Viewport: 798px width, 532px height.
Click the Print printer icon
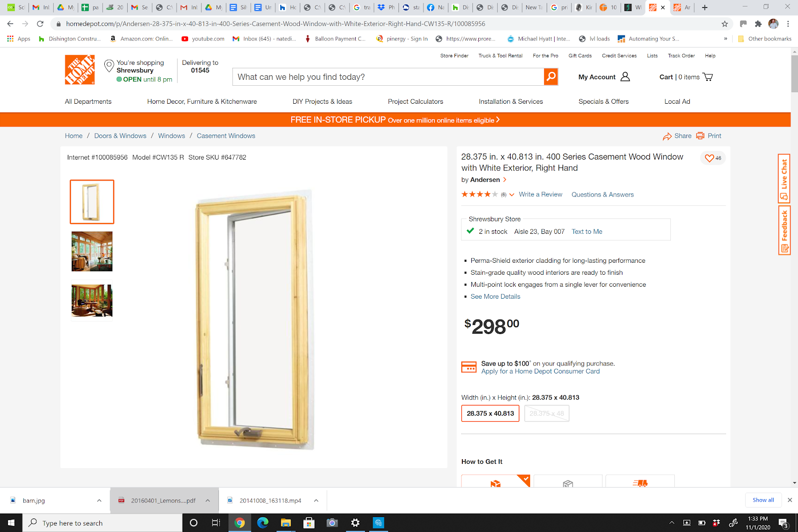click(x=700, y=136)
